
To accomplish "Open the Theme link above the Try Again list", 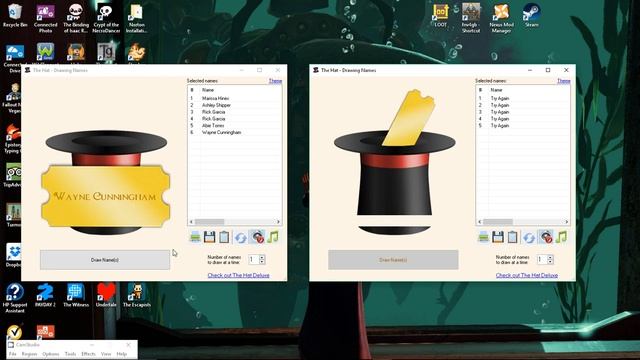I will click(564, 81).
